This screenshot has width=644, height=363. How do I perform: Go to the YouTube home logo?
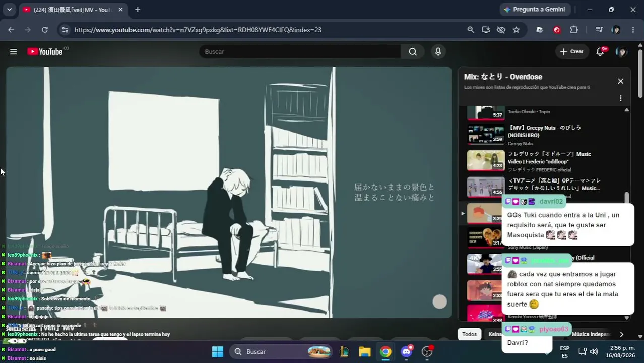tap(45, 51)
